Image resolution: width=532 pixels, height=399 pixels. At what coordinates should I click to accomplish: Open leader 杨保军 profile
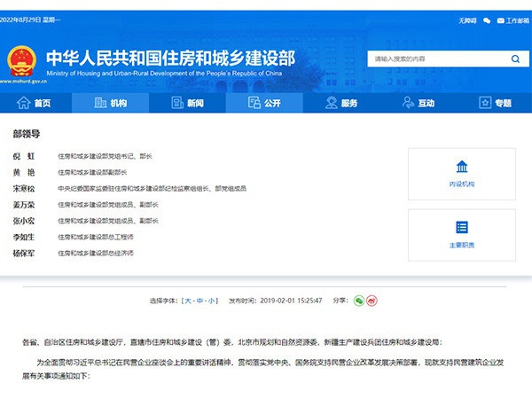click(24, 253)
